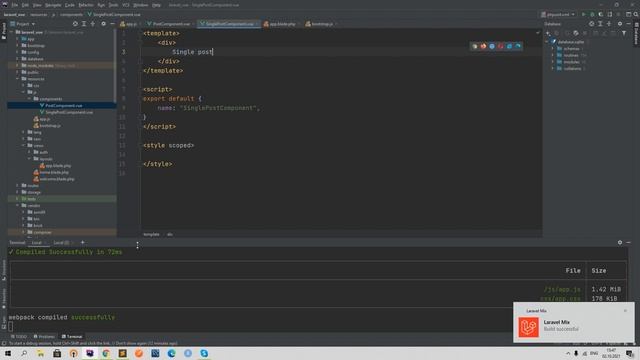This screenshot has width=640, height=360.
Task: Click template in editor breadcrumb
Action: 151,234
